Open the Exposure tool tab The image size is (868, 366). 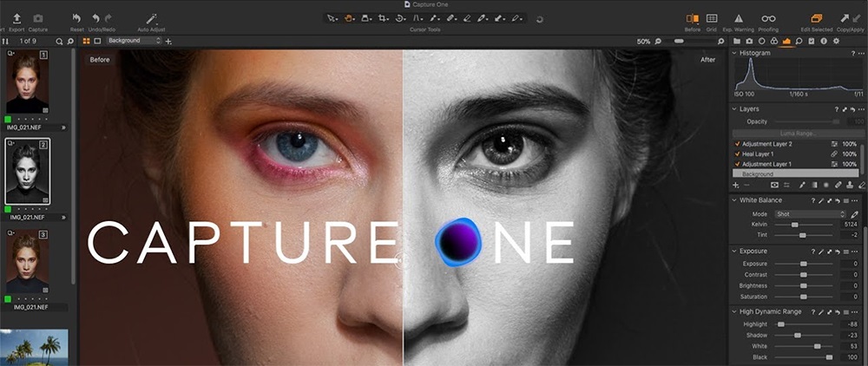pos(786,41)
